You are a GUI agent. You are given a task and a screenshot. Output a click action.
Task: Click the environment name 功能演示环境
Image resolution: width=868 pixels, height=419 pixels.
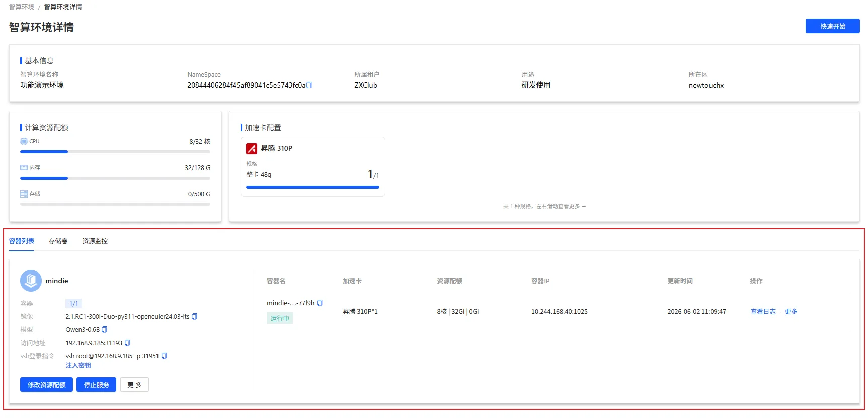(x=42, y=85)
